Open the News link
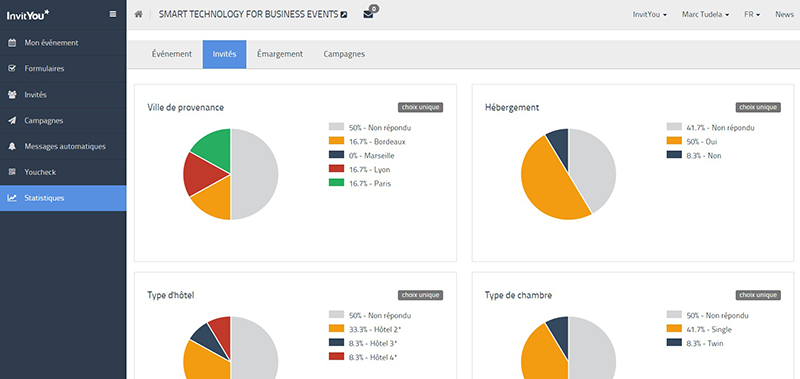Screen dimensions: 800x379 tap(784, 14)
